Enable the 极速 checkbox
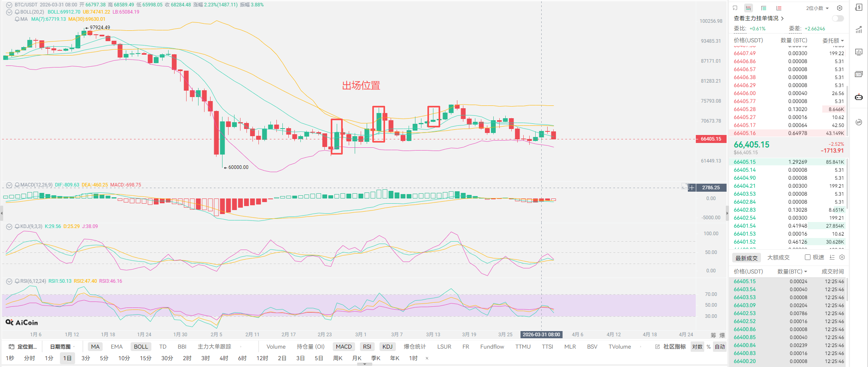Viewport: 868px width, 367px height. 808,258
